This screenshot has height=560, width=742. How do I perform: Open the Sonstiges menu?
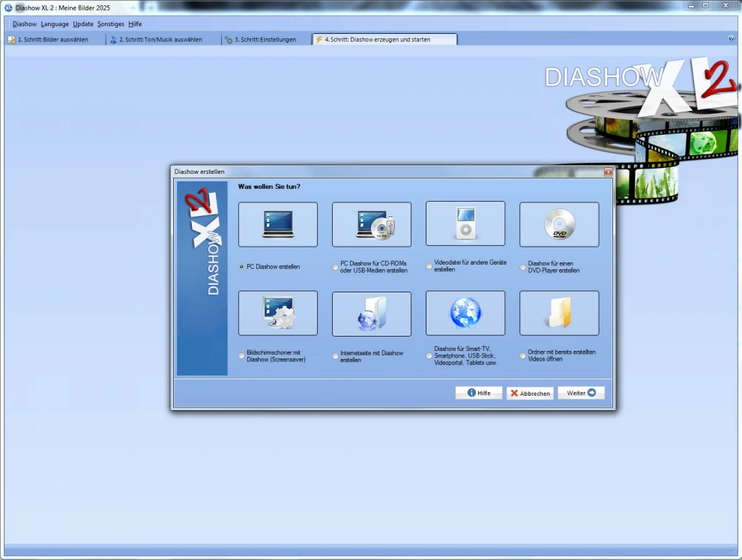coord(110,24)
